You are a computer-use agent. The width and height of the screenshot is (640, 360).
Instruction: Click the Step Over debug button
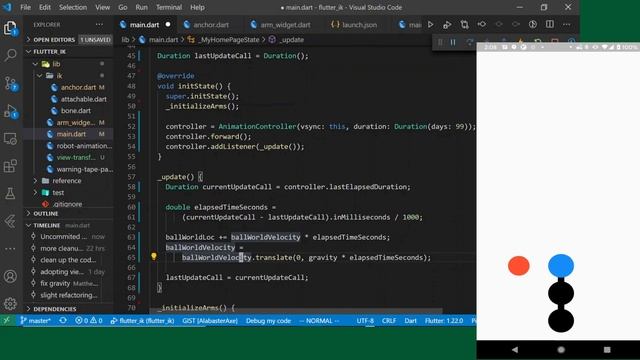tap(470, 42)
